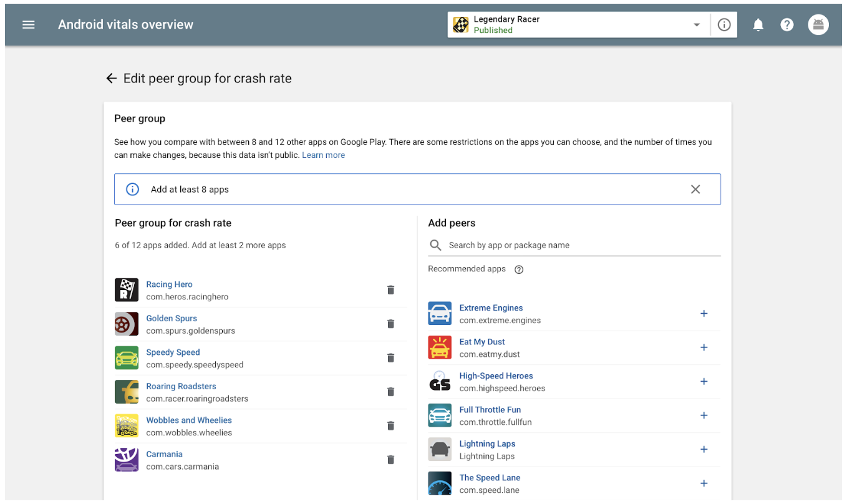Delete Racing Hero from peer group
Viewport: 847px width, 504px height.
pyautogui.click(x=391, y=290)
